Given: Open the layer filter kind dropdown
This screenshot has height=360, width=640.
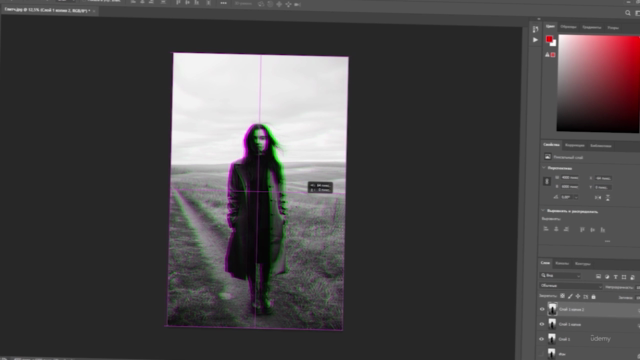Looking at the screenshot, I should (560, 276).
